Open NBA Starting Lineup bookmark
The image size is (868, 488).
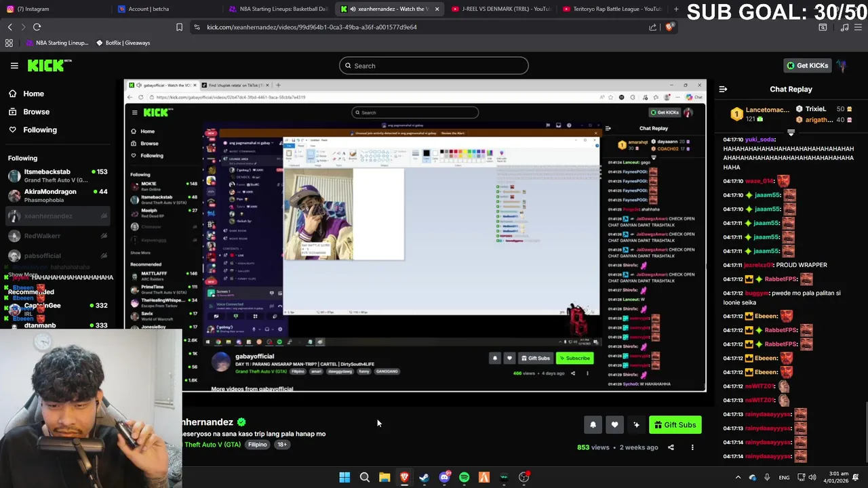click(x=57, y=43)
